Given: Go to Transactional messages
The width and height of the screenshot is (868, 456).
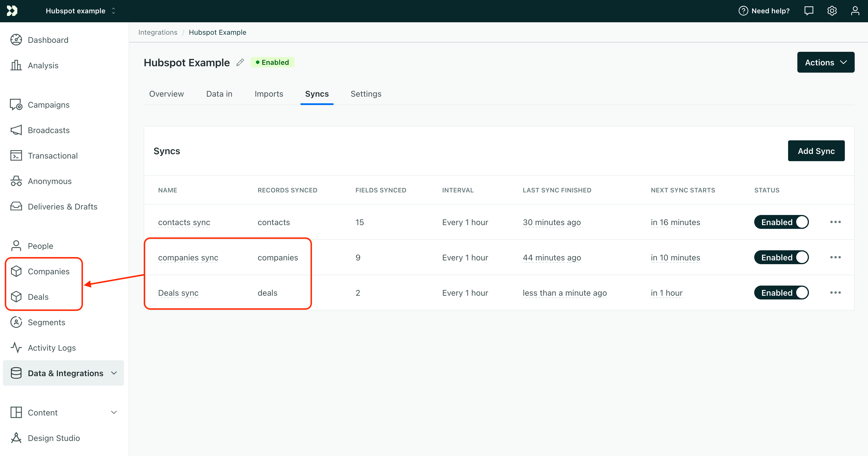Looking at the screenshot, I should pyautogui.click(x=53, y=156).
